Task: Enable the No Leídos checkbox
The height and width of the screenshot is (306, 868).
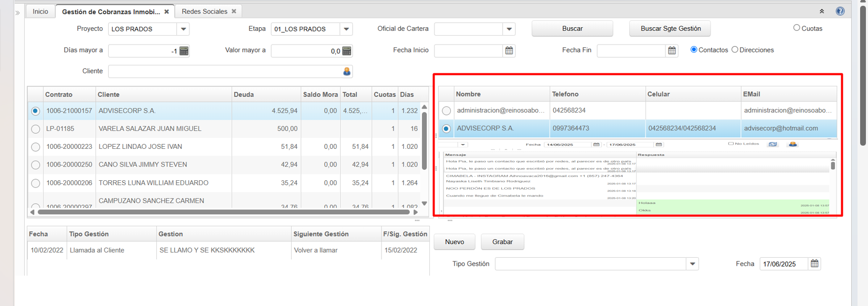Action: [731, 144]
